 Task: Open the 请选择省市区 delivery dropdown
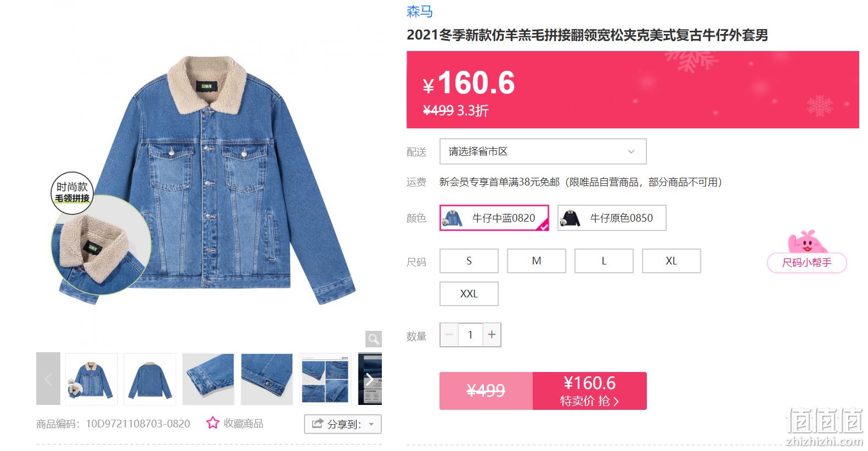(x=543, y=151)
